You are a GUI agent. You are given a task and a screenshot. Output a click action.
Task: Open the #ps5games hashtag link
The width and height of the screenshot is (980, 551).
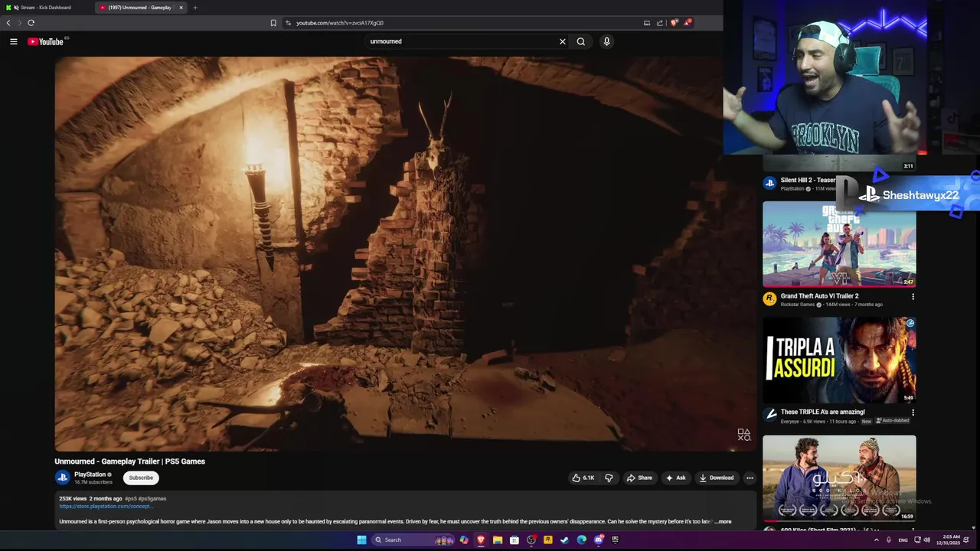click(152, 499)
